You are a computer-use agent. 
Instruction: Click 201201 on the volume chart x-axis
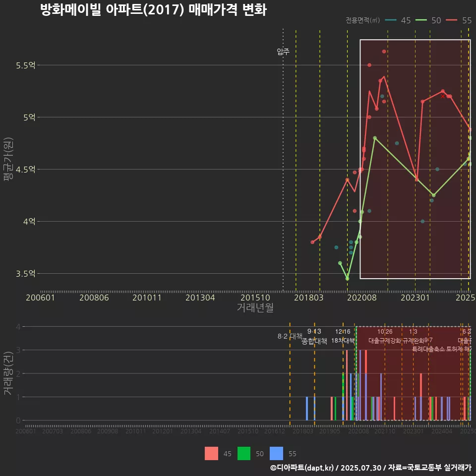click(163, 431)
